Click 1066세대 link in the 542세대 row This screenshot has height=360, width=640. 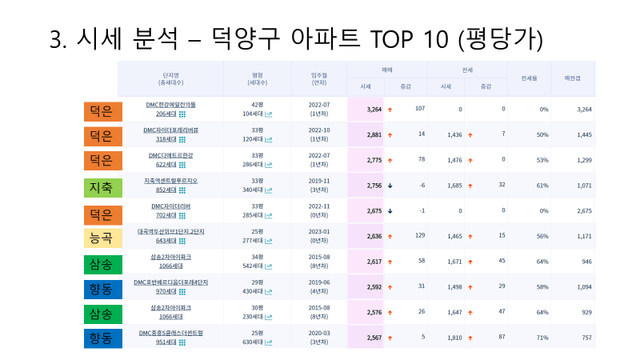coord(171,266)
